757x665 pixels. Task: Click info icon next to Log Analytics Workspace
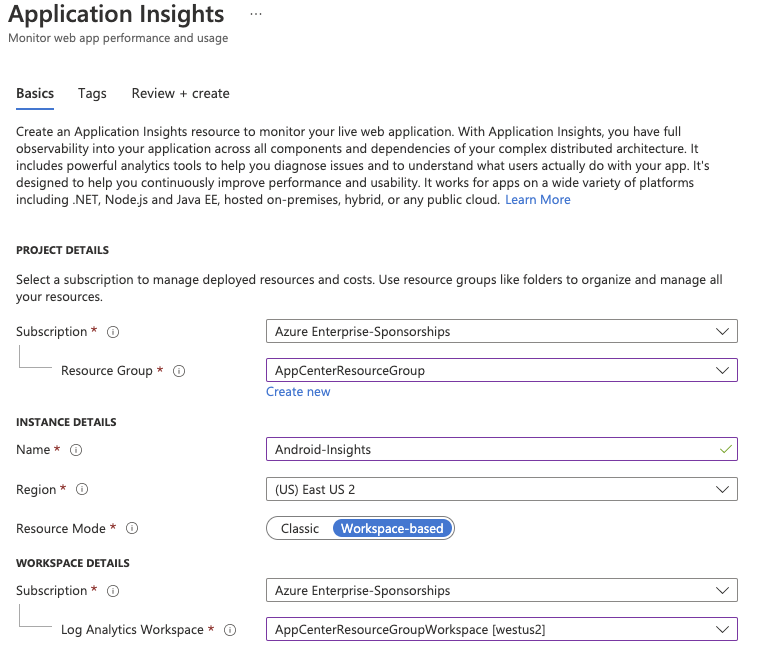pos(230,630)
